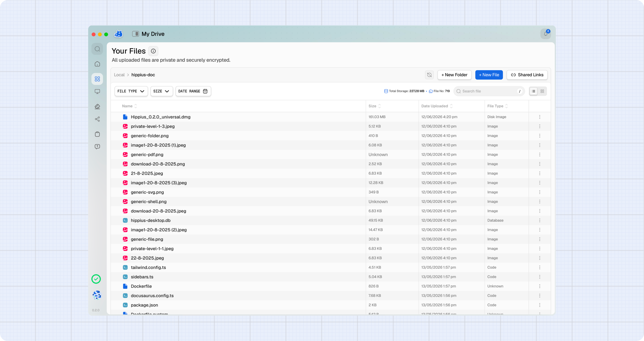Go to the Home sidebar icon
Image resolution: width=644 pixels, height=341 pixels.
97,64
